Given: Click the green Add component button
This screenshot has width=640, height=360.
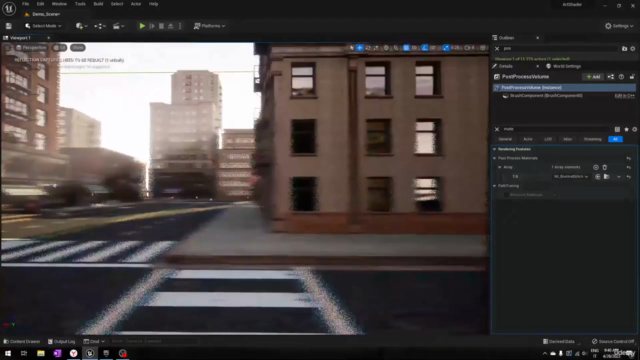Looking at the screenshot, I should pyautogui.click(x=593, y=77).
